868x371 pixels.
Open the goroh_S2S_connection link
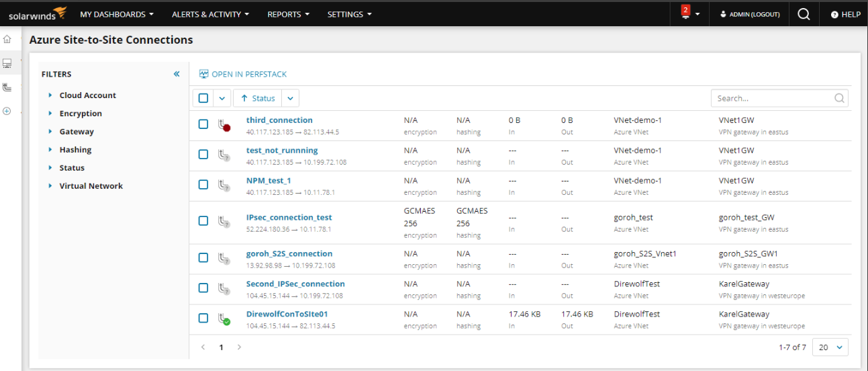[289, 254]
